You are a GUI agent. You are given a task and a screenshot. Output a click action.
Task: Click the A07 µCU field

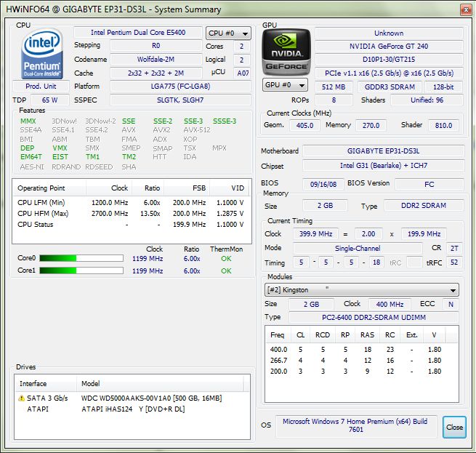pos(243,73)
